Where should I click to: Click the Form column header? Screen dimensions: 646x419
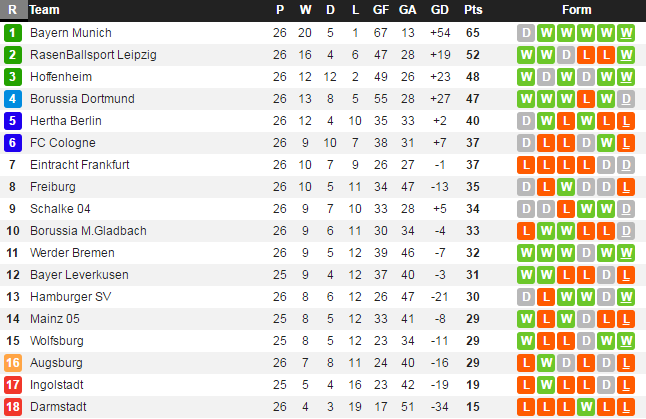point(577,10)
